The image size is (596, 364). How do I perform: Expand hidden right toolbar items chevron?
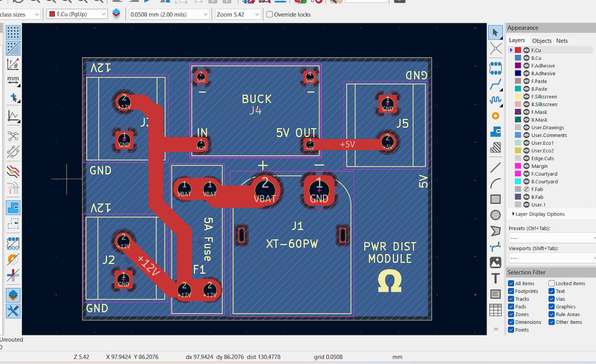pyautogui.click(x=496, y=329)
